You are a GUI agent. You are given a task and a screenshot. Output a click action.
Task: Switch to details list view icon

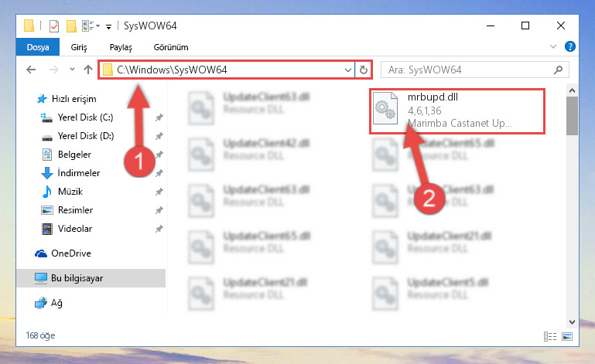coord(550,336)
